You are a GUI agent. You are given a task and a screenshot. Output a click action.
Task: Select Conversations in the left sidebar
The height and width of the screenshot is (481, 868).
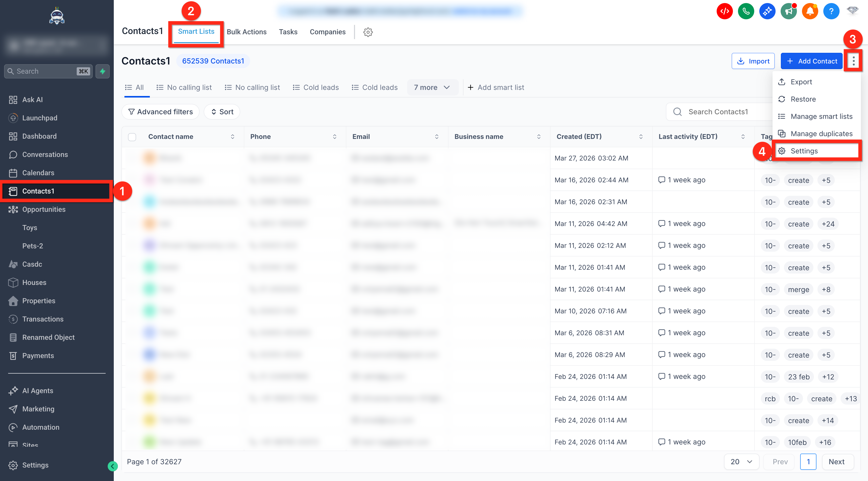[45, 154]
